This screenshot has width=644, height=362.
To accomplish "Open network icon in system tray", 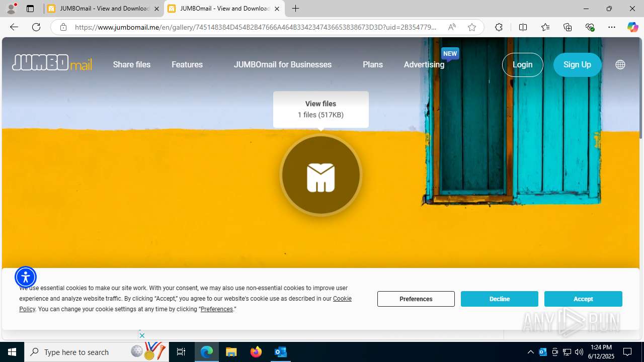I will click(x=567, y=352).
